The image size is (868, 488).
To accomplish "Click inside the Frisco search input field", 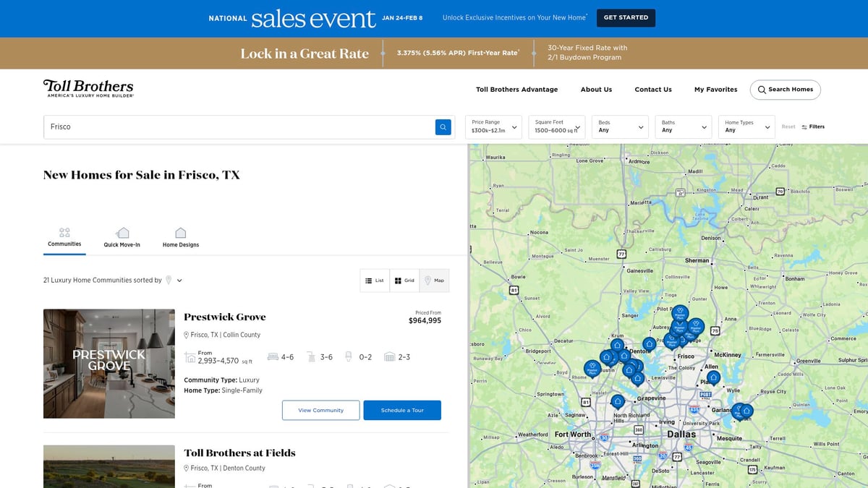I will coord(217,127).
